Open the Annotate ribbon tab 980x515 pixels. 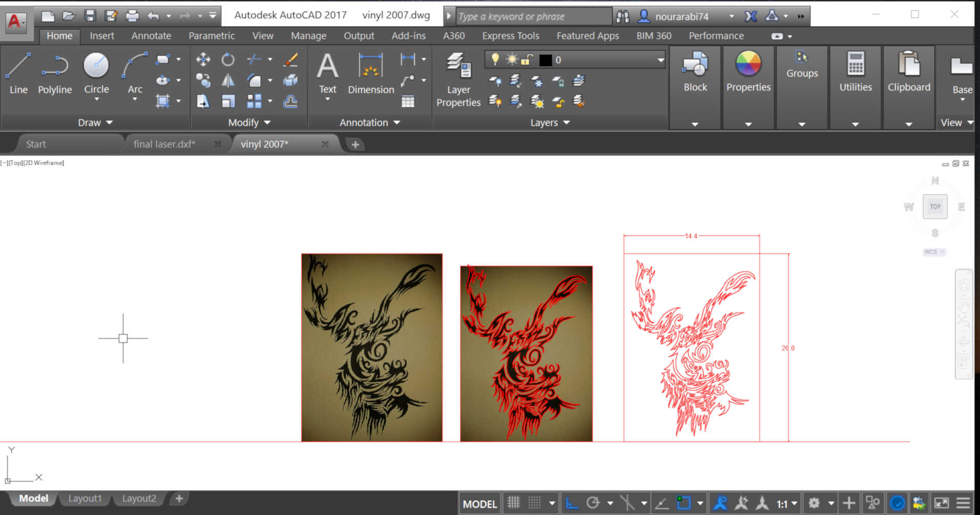[x=151, y=36]
